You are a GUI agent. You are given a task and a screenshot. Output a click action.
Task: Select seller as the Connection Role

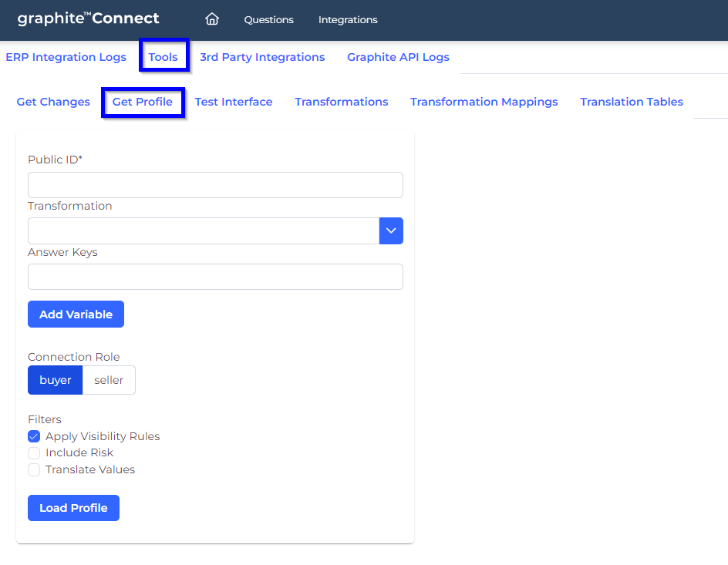[x=109, y=379]
